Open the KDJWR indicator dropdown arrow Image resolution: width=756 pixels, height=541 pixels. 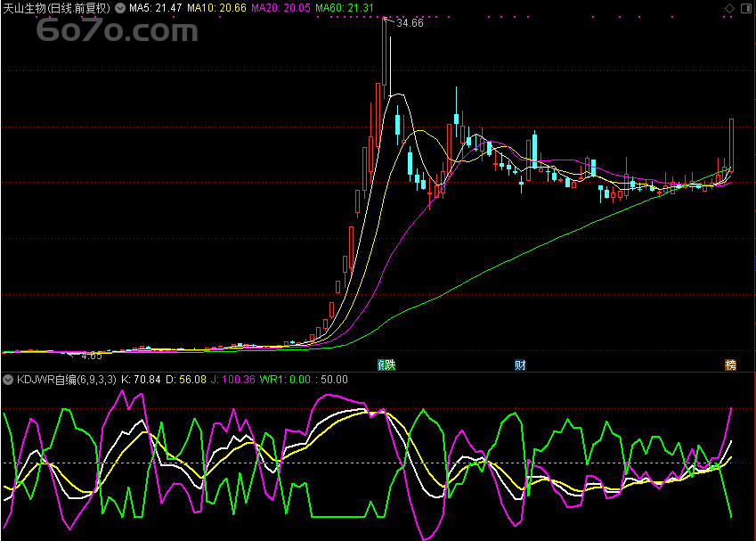coord(8,380)
